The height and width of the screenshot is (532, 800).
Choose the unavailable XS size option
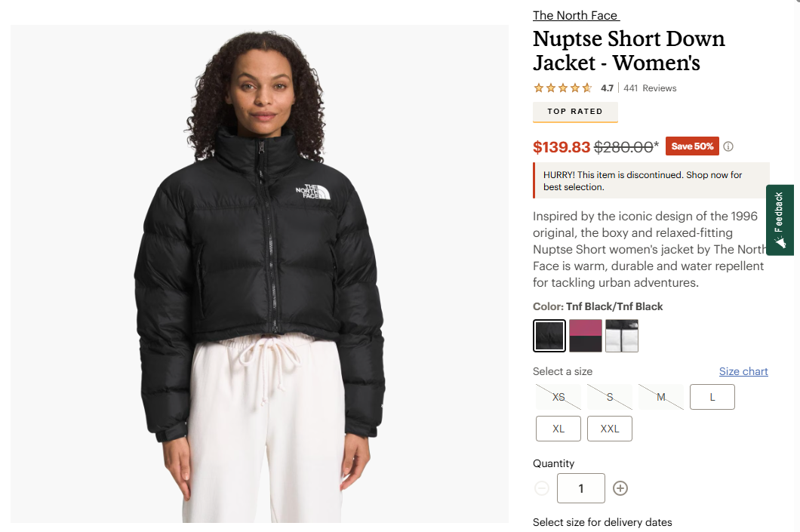558,397
